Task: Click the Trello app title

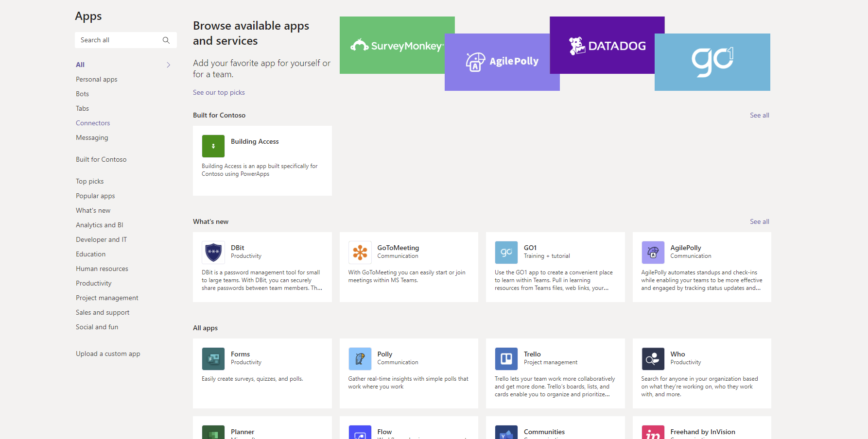Action: click(x=532, y=354)
